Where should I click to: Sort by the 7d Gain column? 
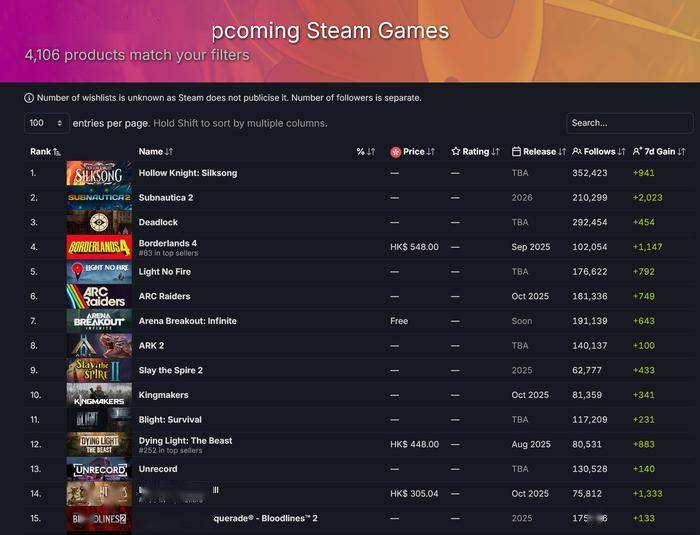click(658, 151)
